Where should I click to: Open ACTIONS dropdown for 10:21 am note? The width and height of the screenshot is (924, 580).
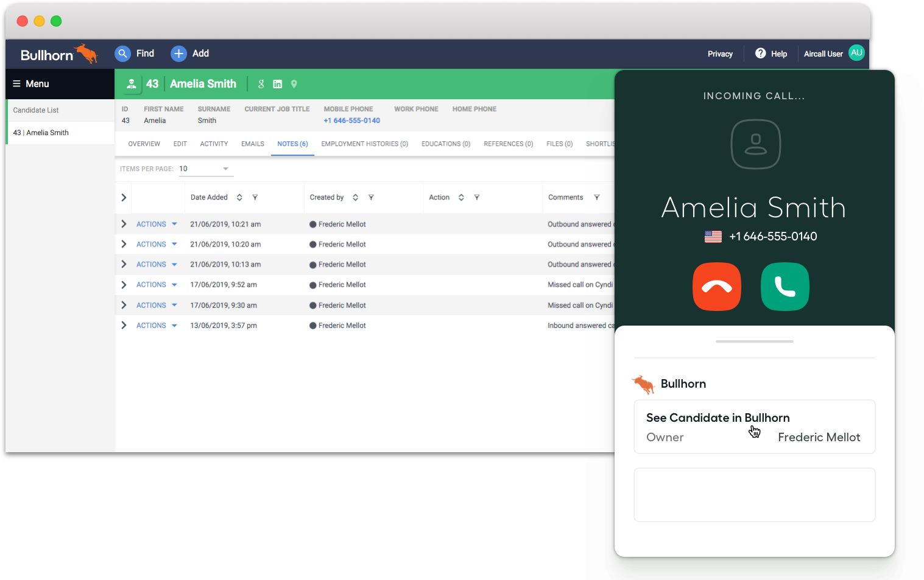tap(157, 224)
